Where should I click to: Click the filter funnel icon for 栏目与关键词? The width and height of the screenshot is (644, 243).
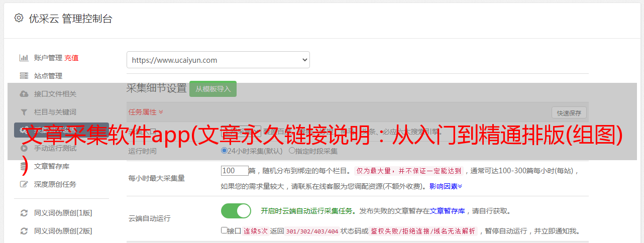[24, 112]
